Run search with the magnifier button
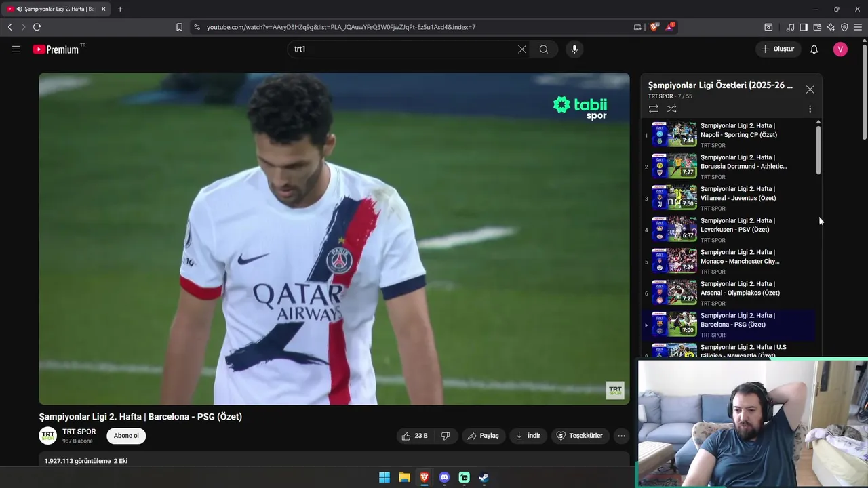The width and height of the screenshot is (868, 488). (x=544, y=49)
